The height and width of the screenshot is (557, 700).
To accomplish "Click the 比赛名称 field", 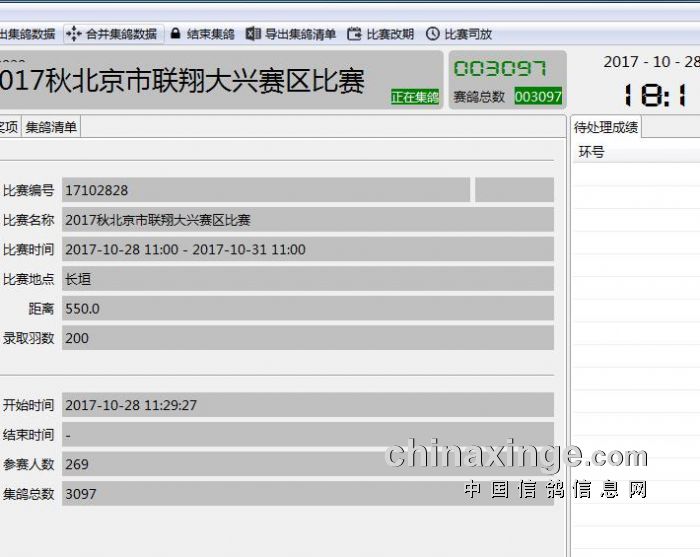I will 307,220.
